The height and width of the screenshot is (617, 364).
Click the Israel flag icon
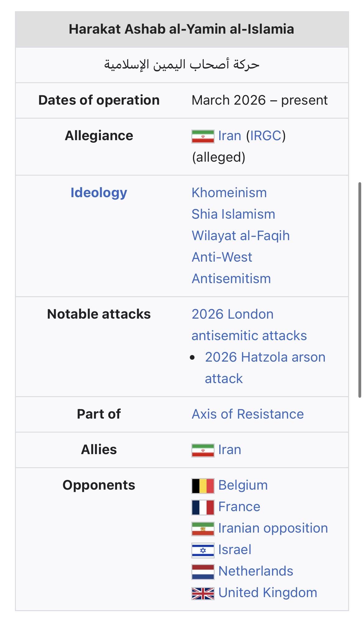[x=203, y=550]
